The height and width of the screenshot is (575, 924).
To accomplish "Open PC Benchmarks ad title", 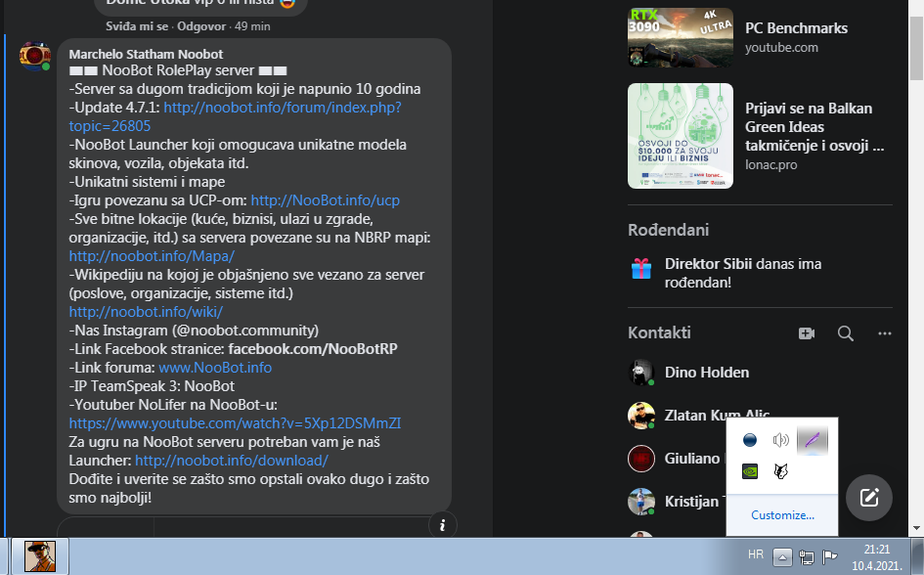I will pos(796,28).
